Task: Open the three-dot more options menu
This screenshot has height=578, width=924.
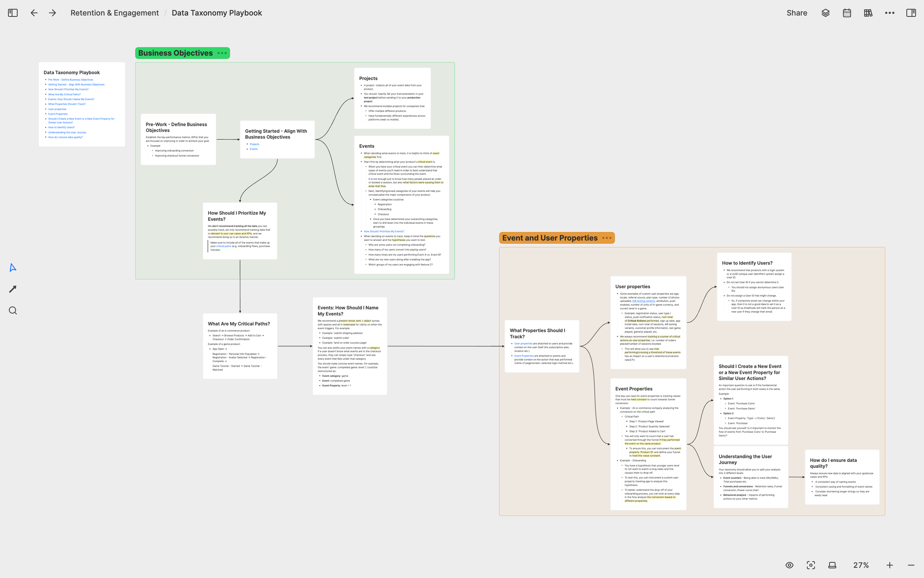Action: [x=890, y=13]
